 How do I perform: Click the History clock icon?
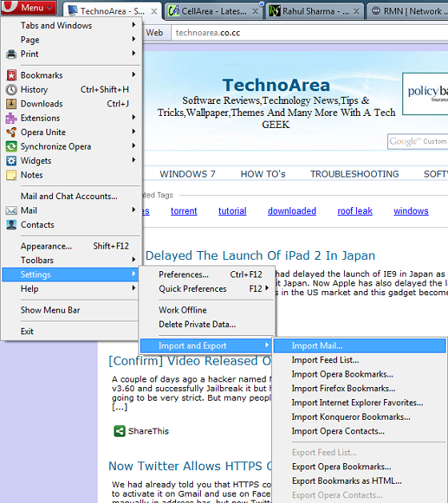coord(11,90)
